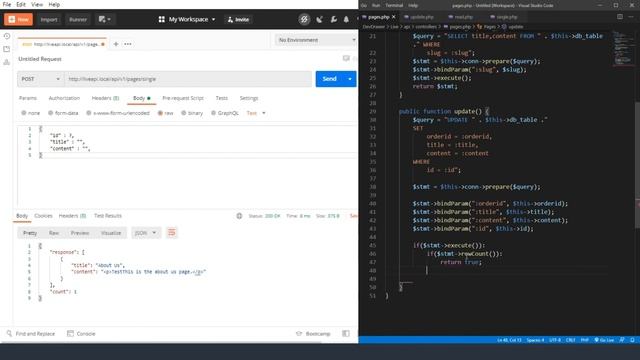Select the Pretty response view

click(30, 233)
